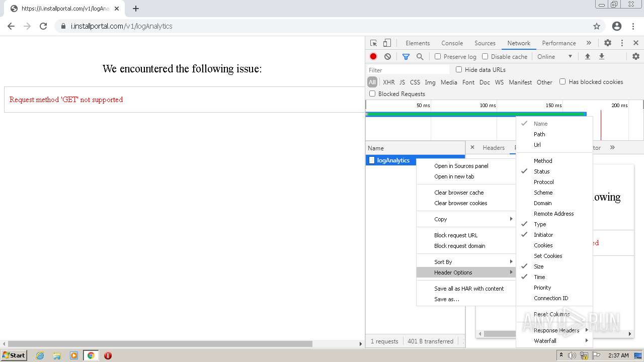Enable the Disable cache checkbox

pyautogui.click(x=485, y=56)
